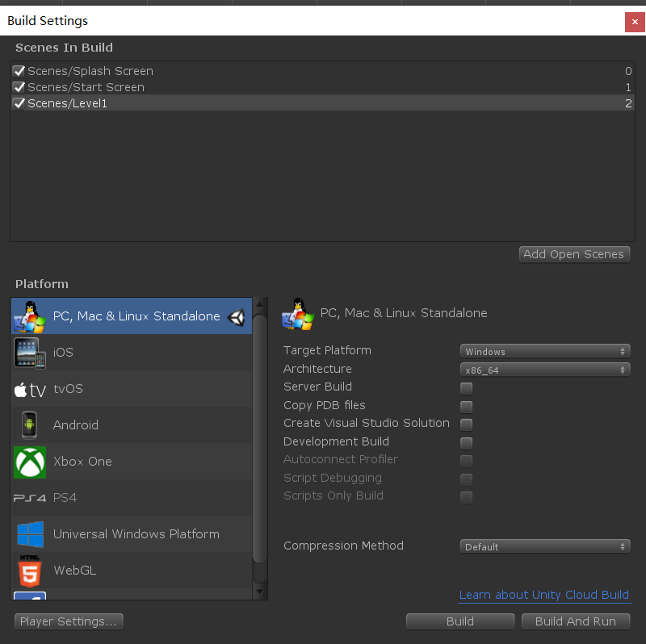Click the Scripts Only Build checkbox

(467, 497)
